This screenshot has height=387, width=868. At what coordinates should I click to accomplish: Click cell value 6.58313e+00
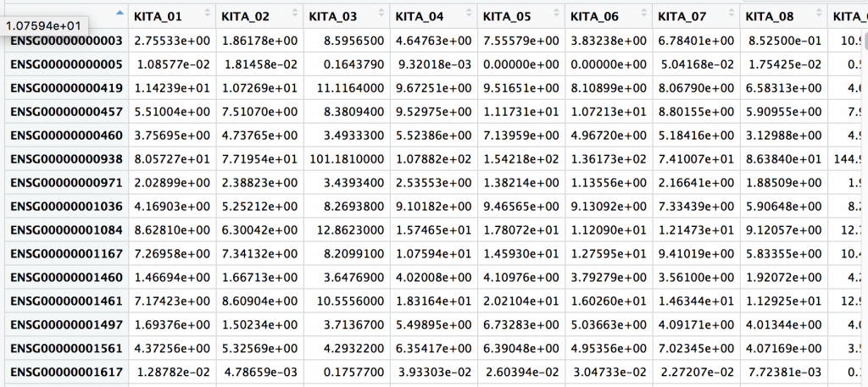pyautogui.click(x=784, y=88)
